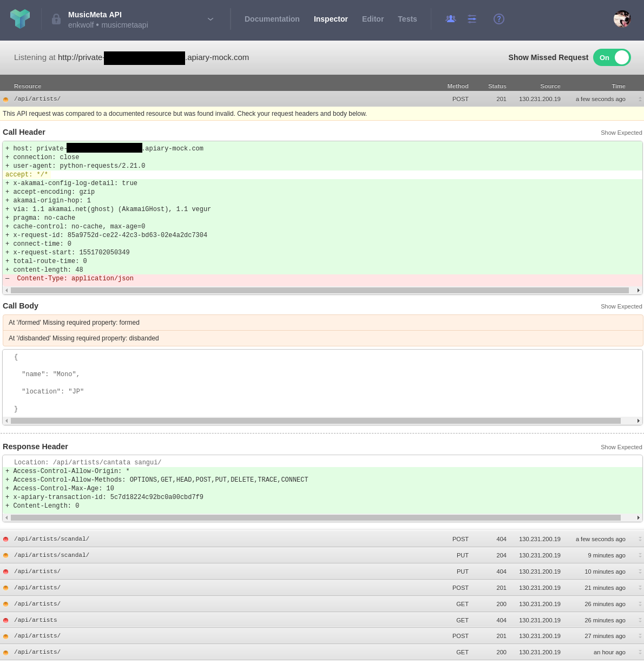Click right scroll arrow of Response Header box
This screenshot has height=663, width=644.
point(639,518)
